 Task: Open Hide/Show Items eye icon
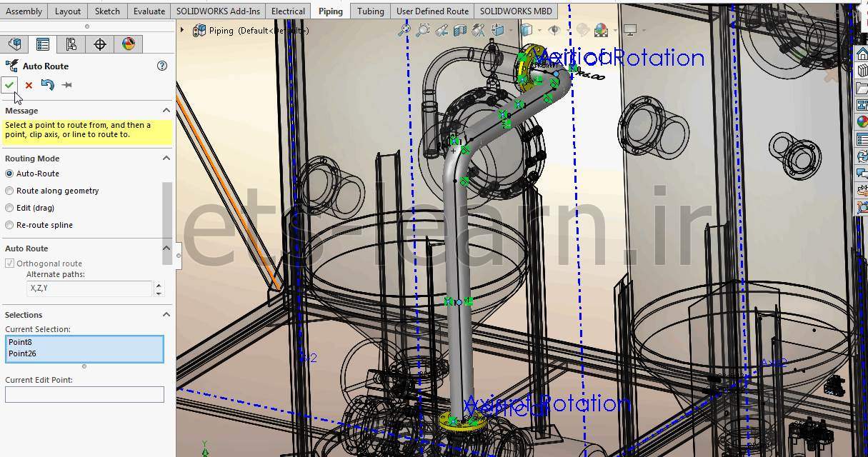[554, 30]
